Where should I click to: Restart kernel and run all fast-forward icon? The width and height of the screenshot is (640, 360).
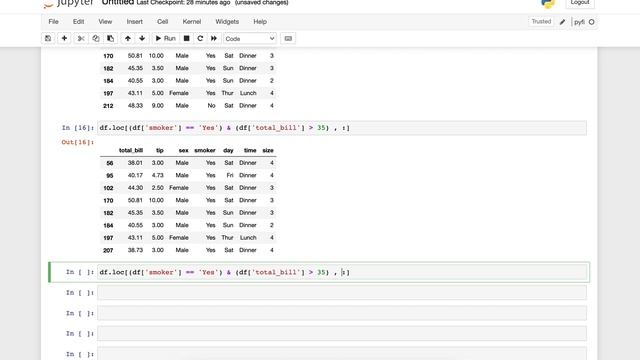tap(214, 38)
